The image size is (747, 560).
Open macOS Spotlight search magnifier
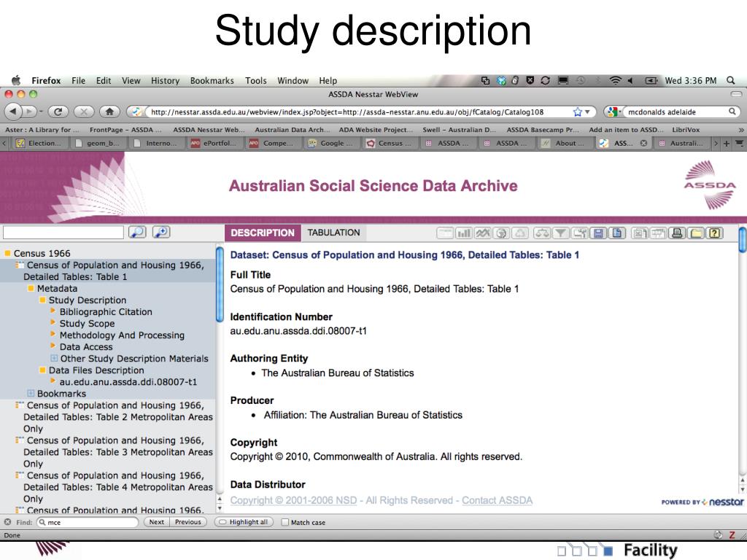pyautogui.click(x=731, y=80)
